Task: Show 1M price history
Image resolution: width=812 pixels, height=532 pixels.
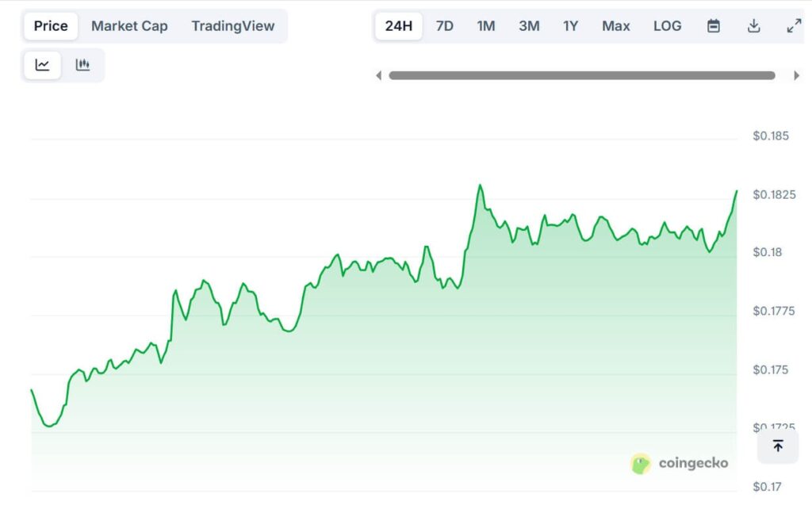Action: (x=486, y=26)
